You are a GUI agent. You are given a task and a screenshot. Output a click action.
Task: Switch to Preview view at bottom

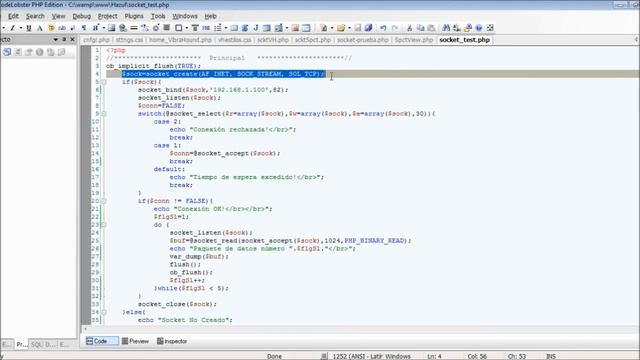136,341
